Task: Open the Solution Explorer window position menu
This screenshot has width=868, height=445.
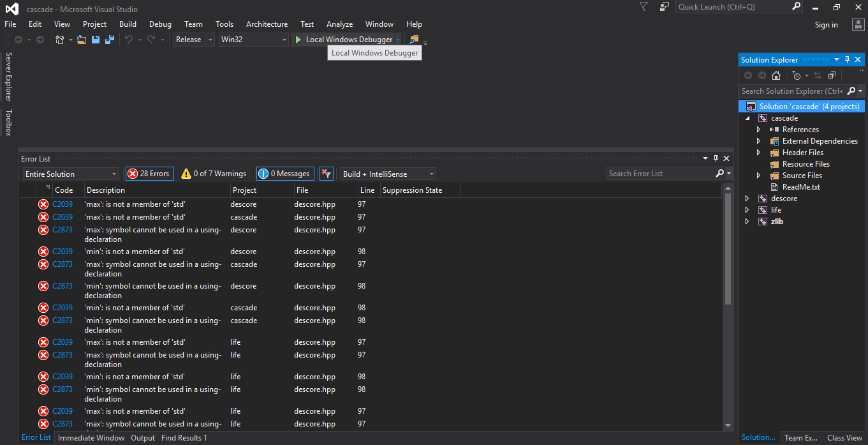Action: [x=836, y=59]
